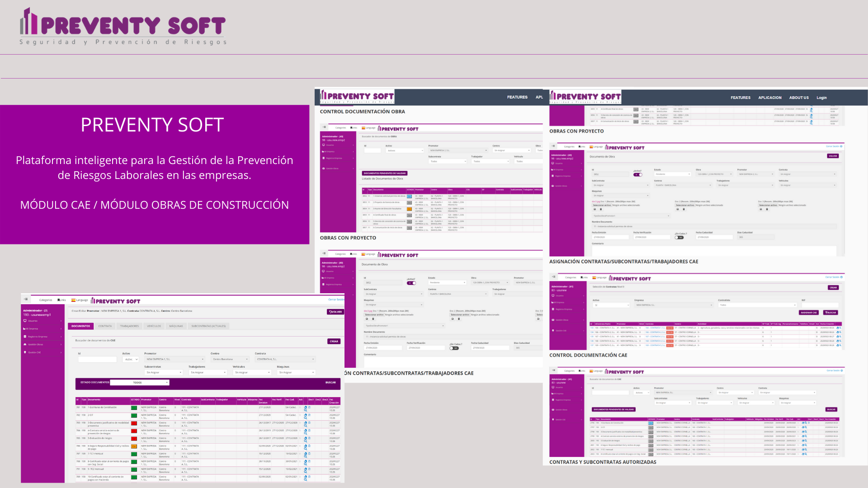Click the Id input field above ESTADO DOCUMENTOS bar
The height and width of the screenshot is (488, 868).
[97, 360]
